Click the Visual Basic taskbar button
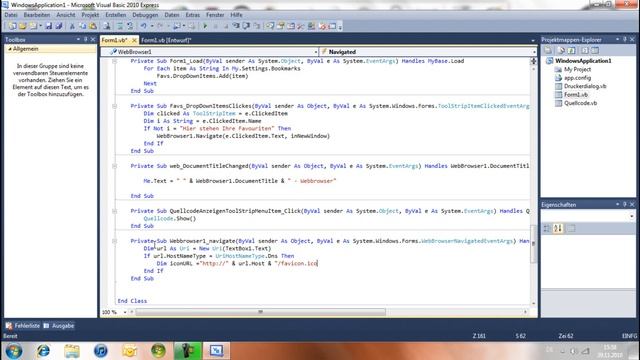Viewport: 640px width, 360px height. (x=216, y=351)
